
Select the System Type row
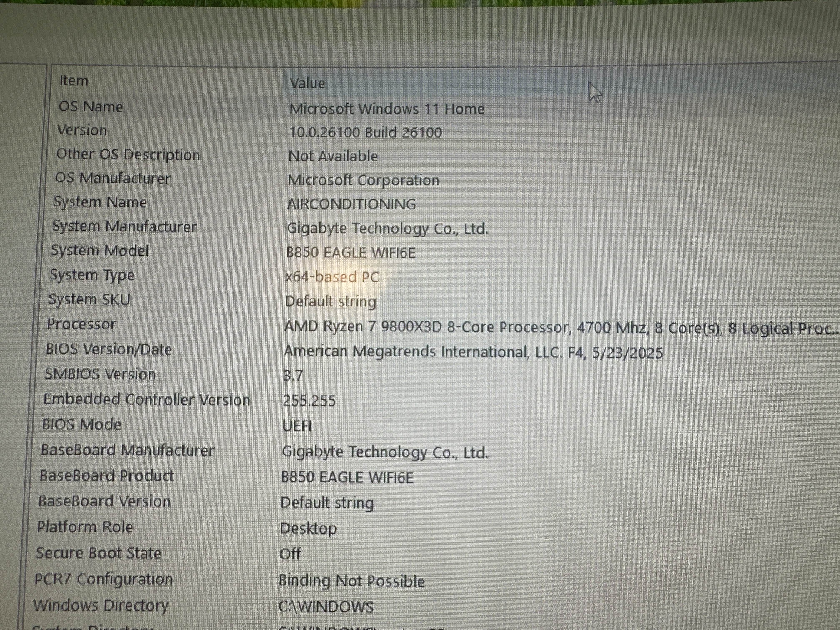[92, 275]
